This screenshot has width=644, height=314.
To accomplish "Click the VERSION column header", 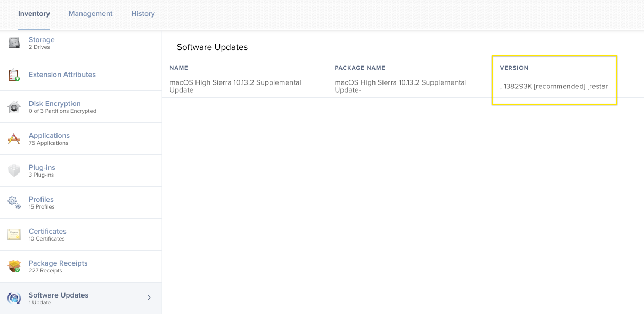I will click(x=514, y=68).
